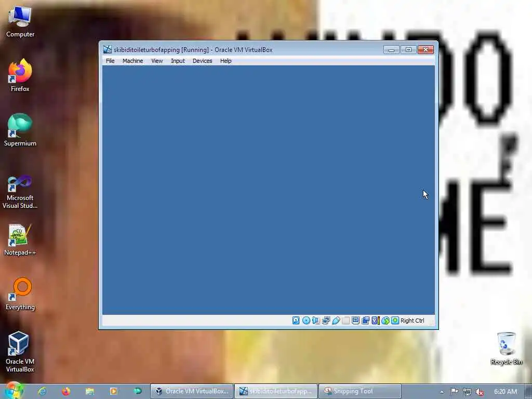Click the keyboard capture green arrow icon

coord(395,320)
